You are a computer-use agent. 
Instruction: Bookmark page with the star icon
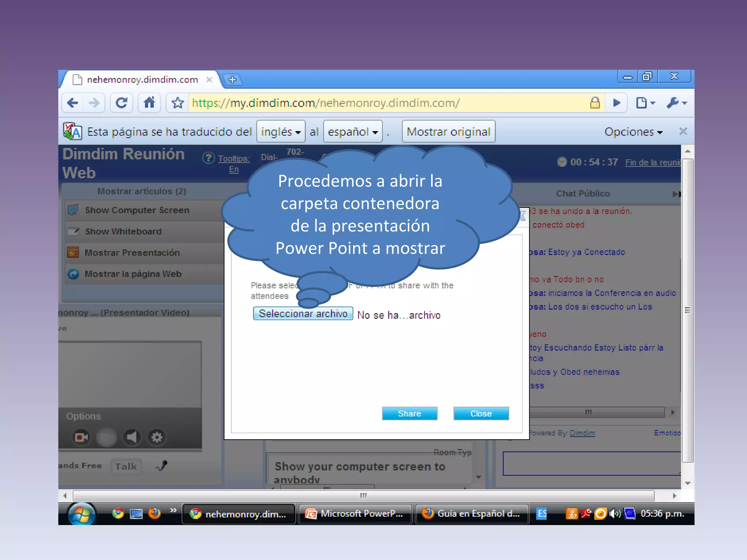[178, 103]
